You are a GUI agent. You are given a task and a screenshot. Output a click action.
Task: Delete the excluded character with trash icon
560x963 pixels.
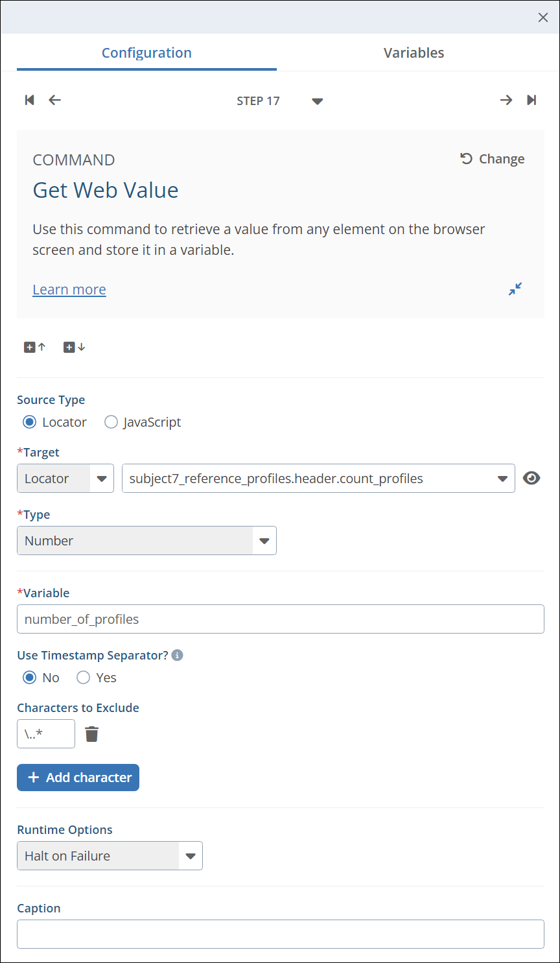click(x=92, y=734)
